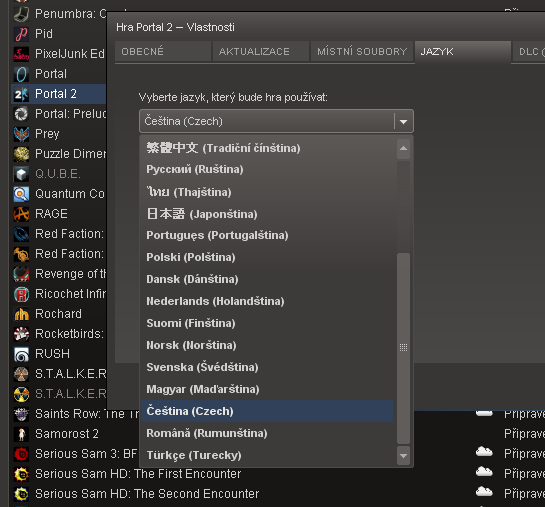Click the RAGE game icon
The width and height of the screenshot is (545, 507).
click(21, 214)
